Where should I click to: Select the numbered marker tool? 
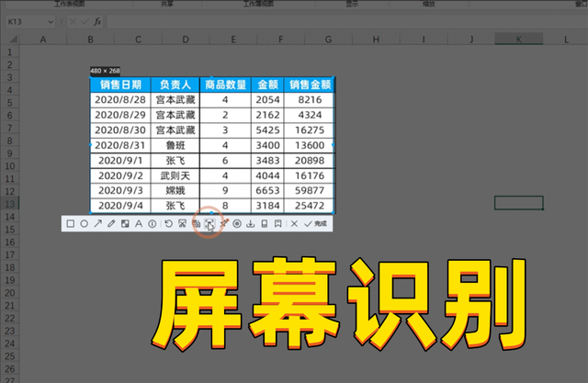pyautogui.click(x=153, y=224)
